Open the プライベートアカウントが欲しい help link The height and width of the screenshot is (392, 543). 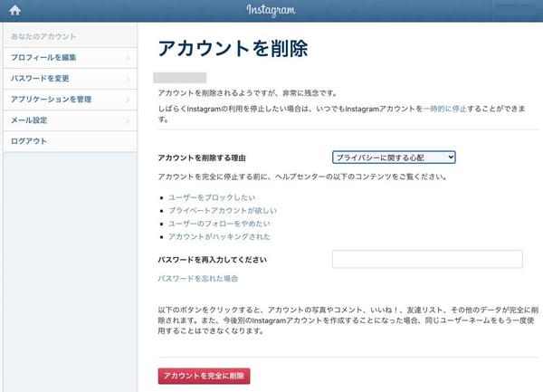(223, 211)
